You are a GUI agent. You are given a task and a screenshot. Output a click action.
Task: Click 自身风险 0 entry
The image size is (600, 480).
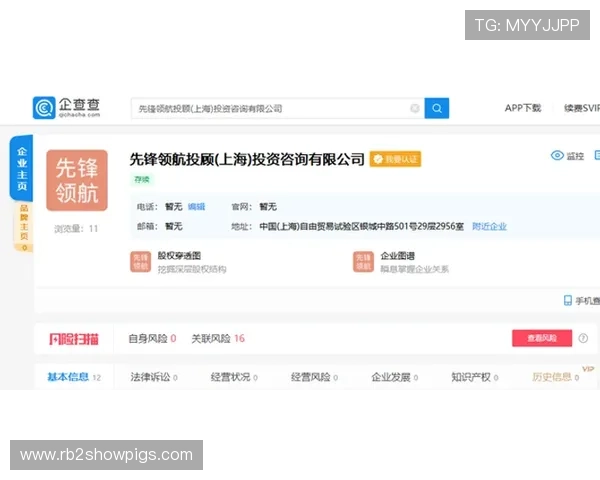tap(152, 338)
